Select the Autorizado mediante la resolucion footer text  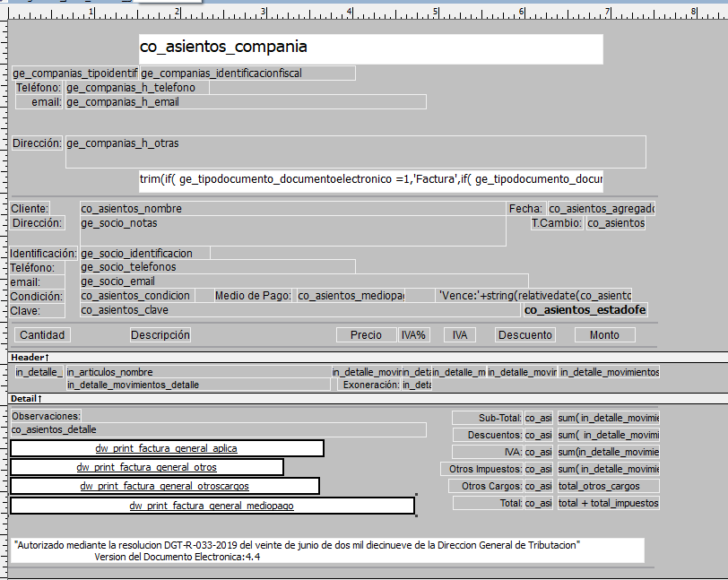tap(328, 550)
